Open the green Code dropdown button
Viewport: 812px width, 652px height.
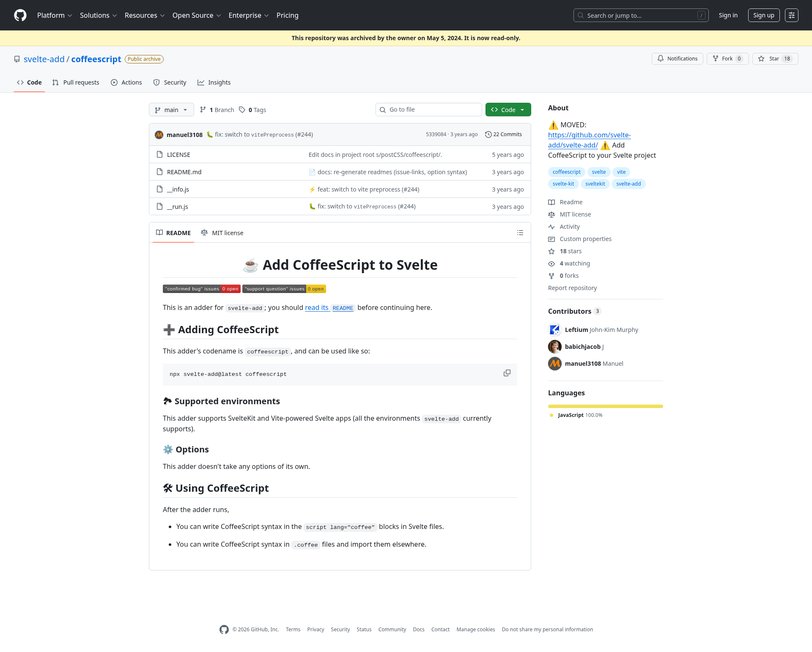(x=508, y=110)
